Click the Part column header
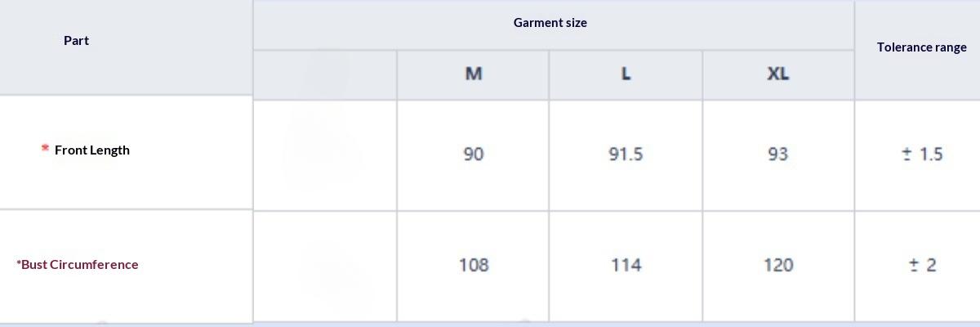The image size is (980, 327). point(76,41)
